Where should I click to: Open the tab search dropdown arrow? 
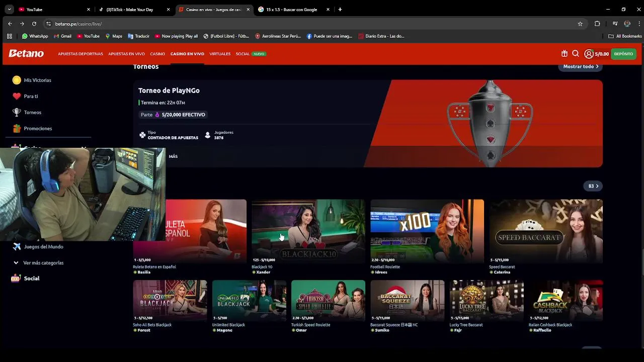click(x=9, y=10)
